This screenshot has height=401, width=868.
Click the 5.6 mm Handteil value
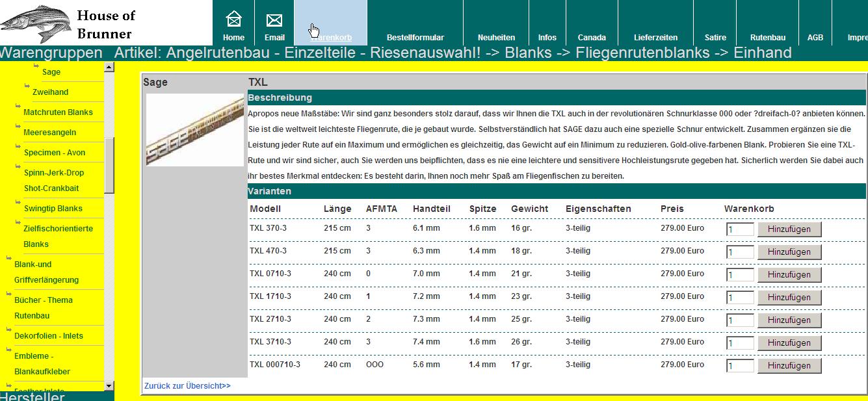(427, 365)
